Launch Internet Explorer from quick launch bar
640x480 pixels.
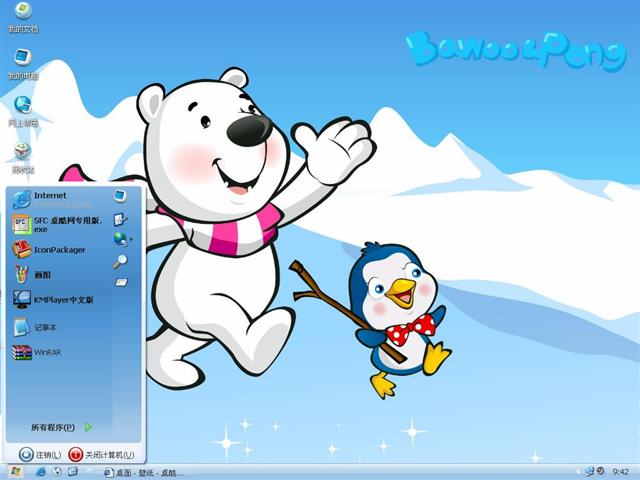41,472
